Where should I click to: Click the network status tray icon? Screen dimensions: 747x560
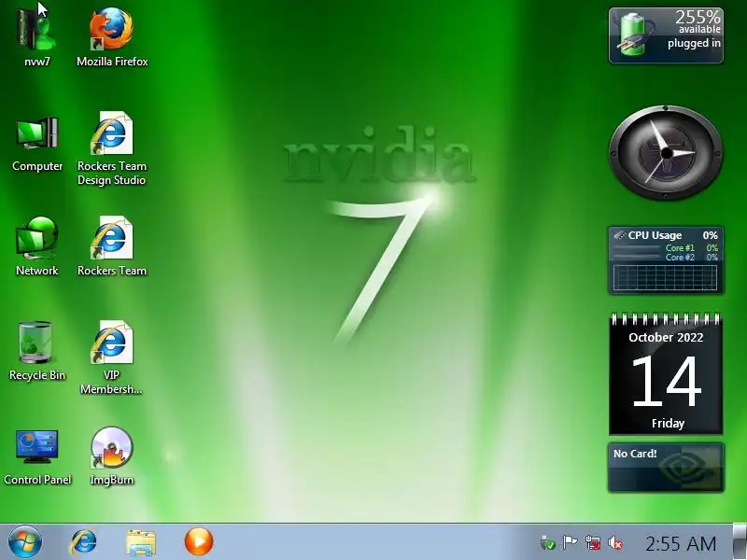pyautogui.click(x=593, y=543)
